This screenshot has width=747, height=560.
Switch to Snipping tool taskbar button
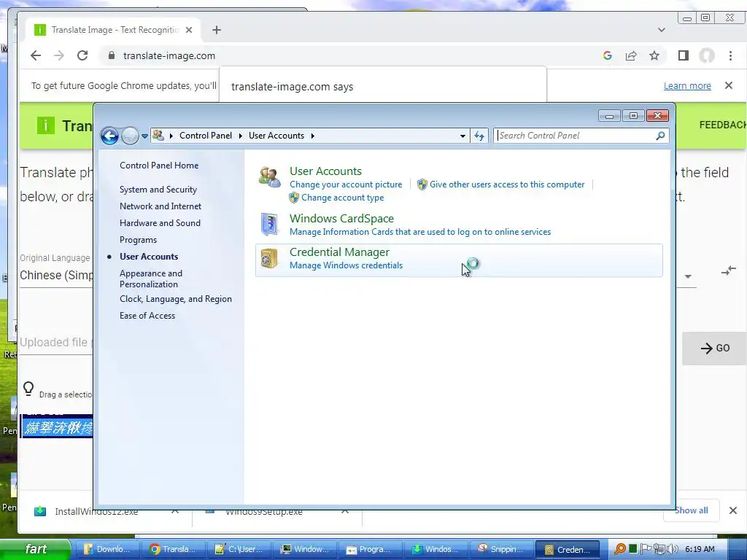click(502, 550)
